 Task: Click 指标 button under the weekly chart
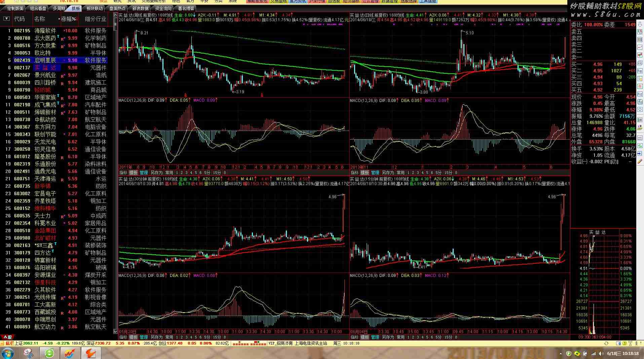(x=123, y=173)
